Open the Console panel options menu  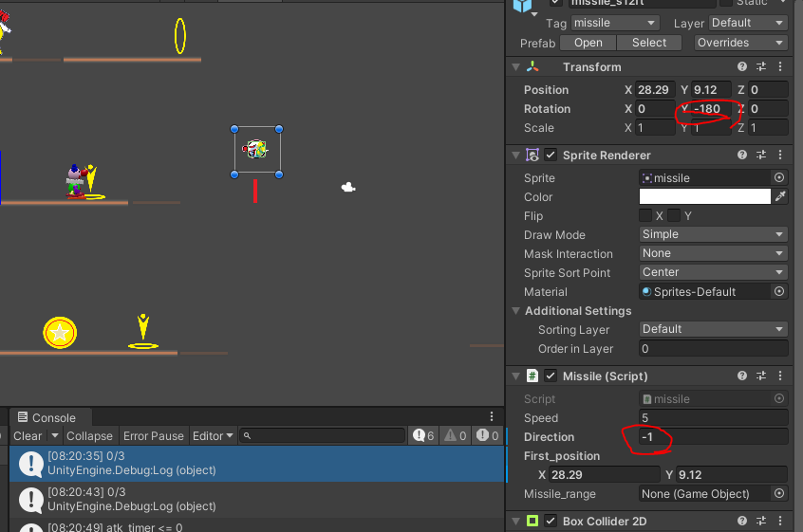tap(491, 416)
